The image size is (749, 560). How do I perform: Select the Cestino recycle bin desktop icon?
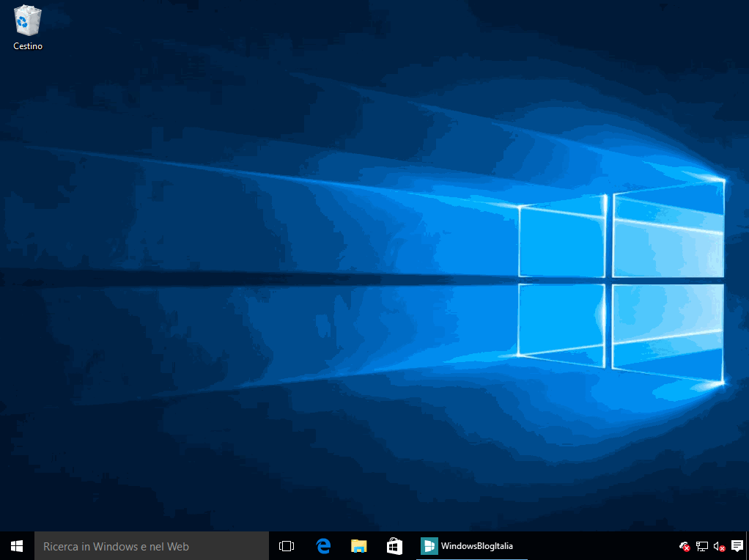click(x=28, y=28)
